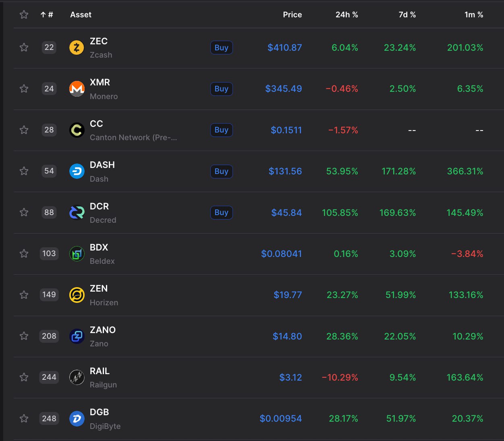Add DASH to favorites with star
This screenshot has height=441, width=504.
point(24,171)
